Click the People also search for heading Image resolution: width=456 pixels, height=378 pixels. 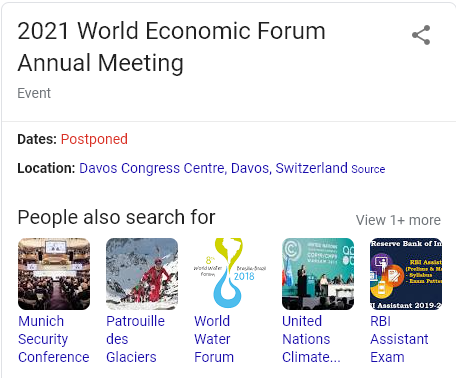[116, 217]
